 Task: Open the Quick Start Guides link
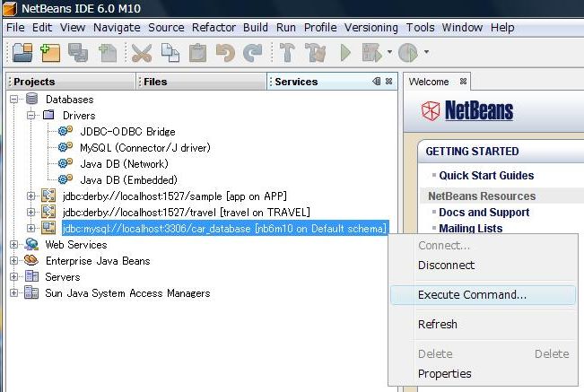(x=486, y=176)
